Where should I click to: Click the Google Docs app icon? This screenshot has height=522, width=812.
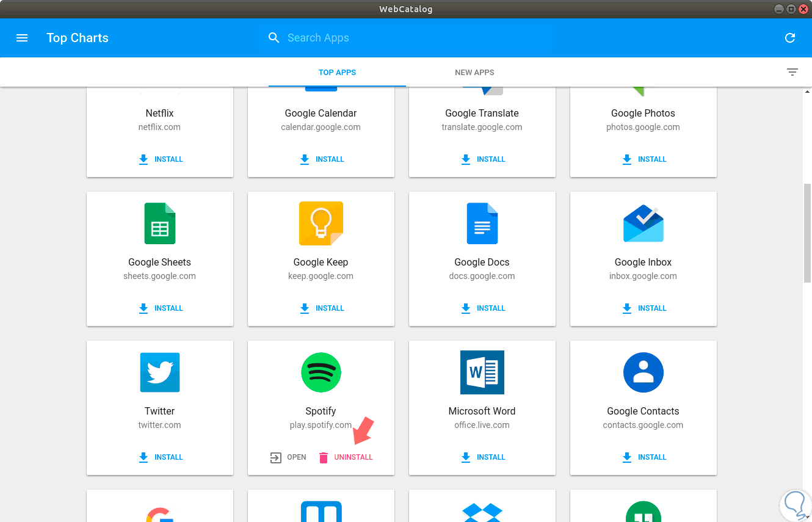[x=482, y=223]
